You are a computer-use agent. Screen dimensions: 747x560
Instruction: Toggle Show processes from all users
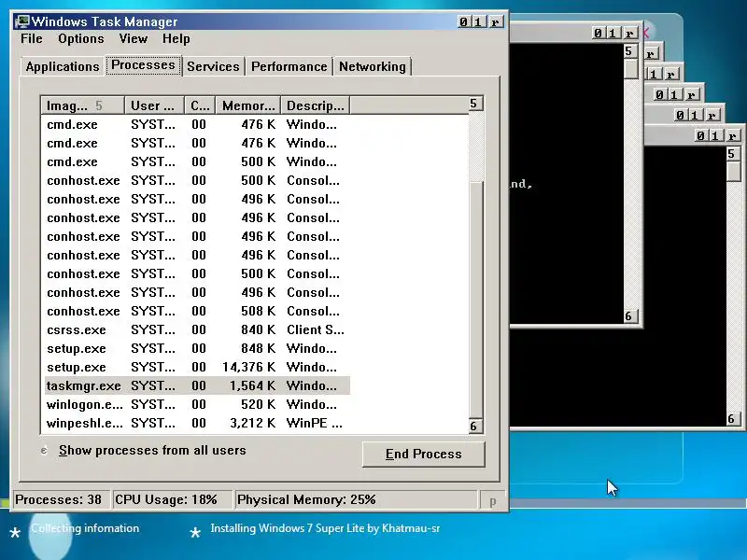(143, 451)
